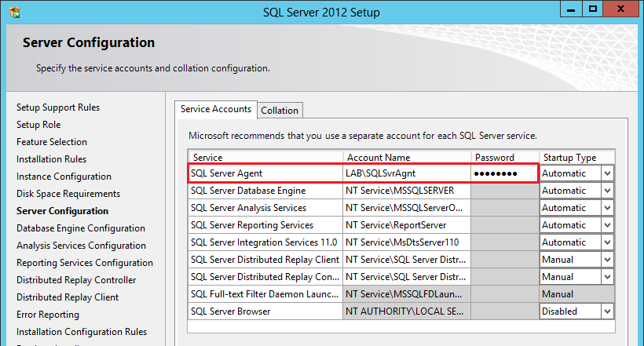Switch to the Collation tab

(280, 111)
